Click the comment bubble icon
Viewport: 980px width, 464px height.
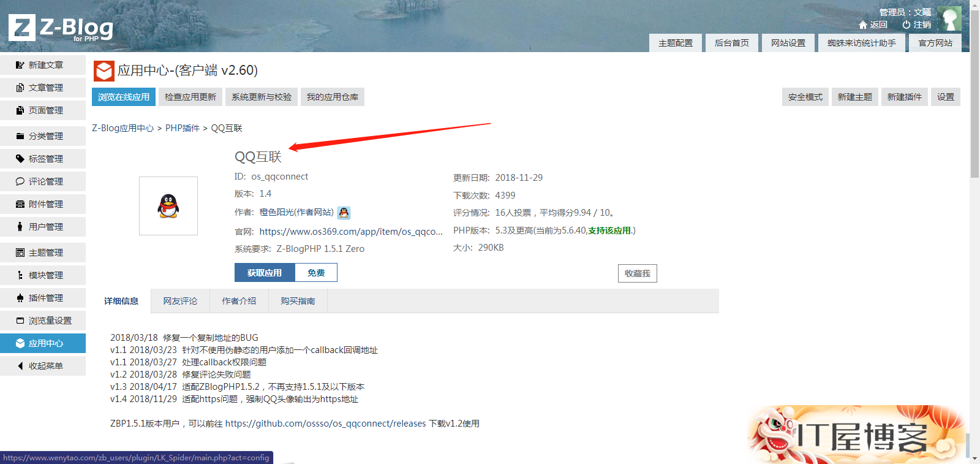pos(20,181)
